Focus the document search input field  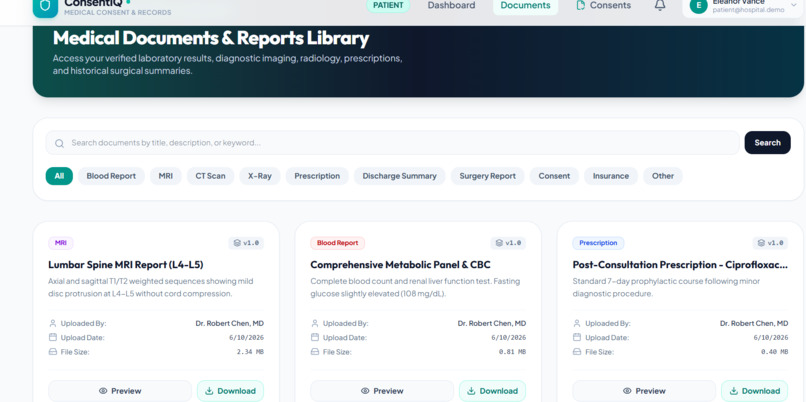coord(393,143)
